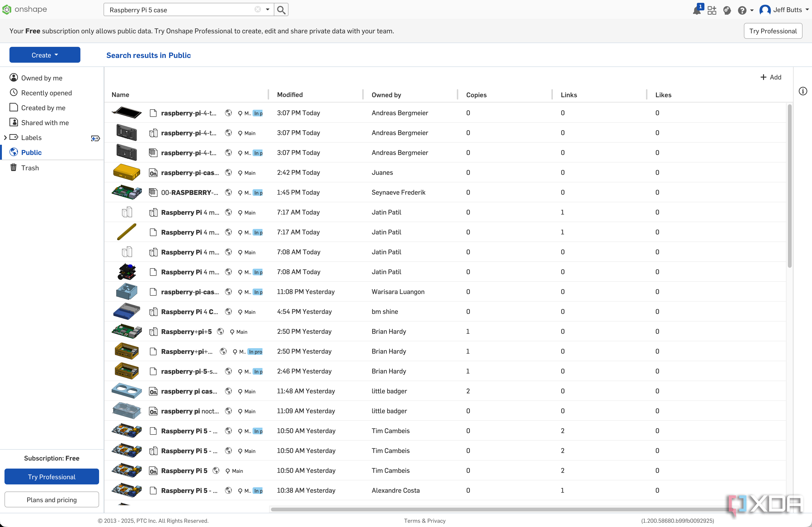The image size is (812, 527).
Task: Click Try Professional in the banner
Action: tap(773, 31)
